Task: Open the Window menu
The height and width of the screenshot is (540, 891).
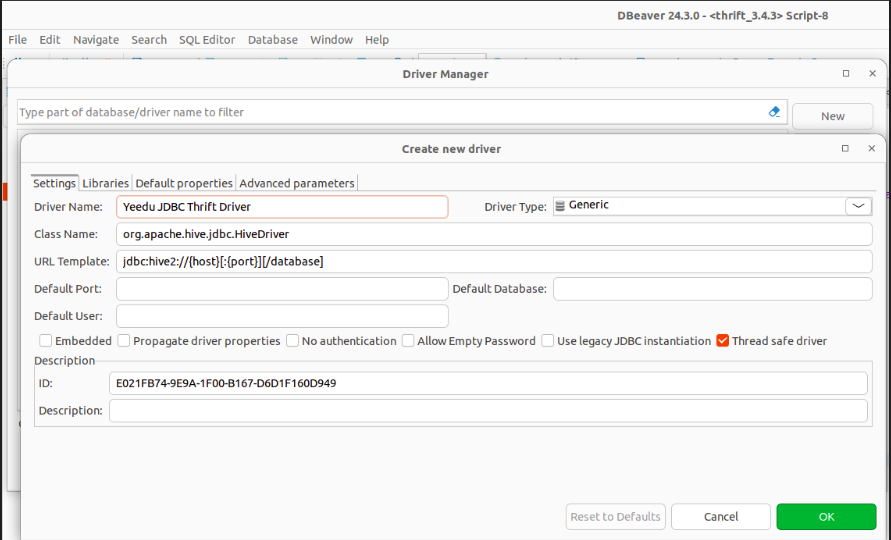Action: pyautogui.click(x=331, y=40)
